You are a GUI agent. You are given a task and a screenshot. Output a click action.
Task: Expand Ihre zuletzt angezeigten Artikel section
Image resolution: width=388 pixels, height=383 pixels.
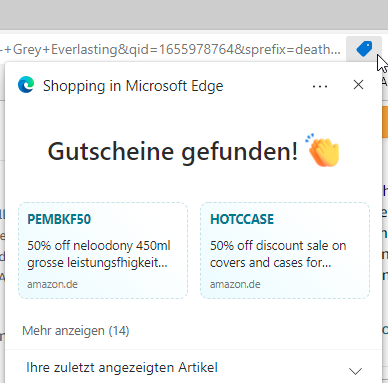[193, 367]
